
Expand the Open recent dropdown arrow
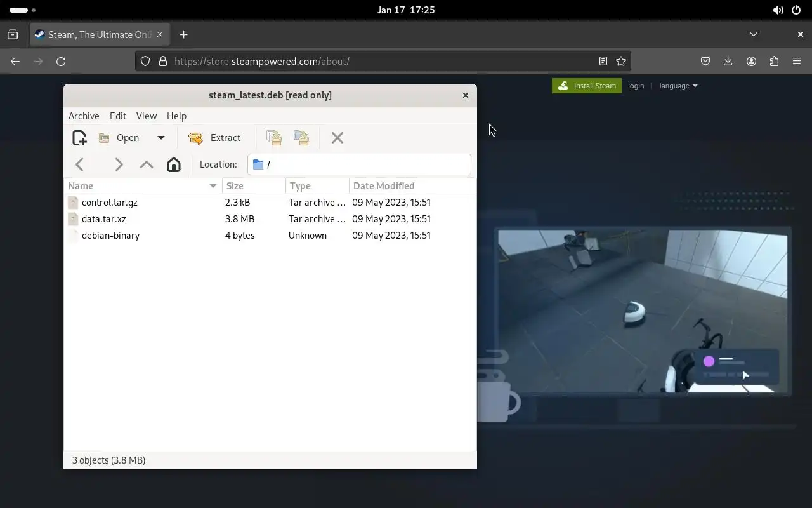[161, 138]
